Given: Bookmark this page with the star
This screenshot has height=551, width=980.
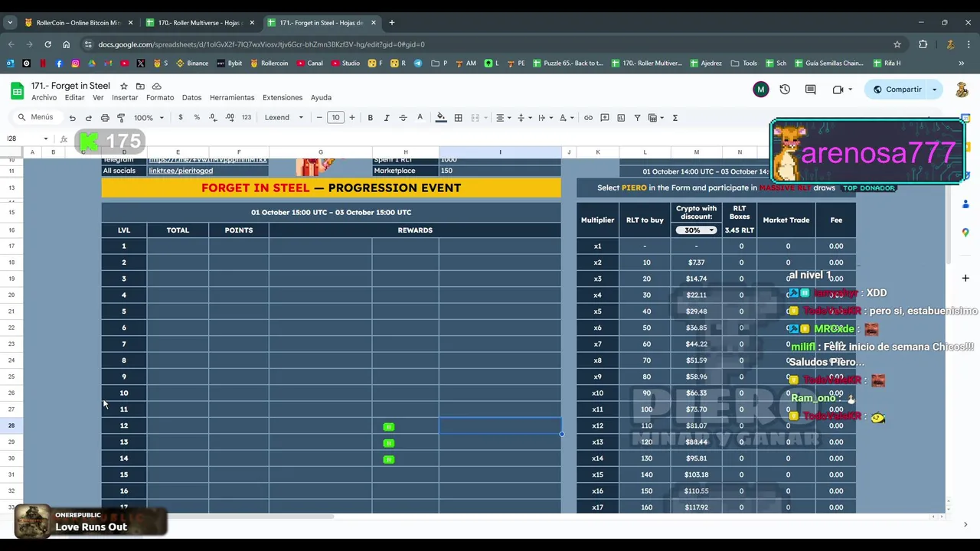Looking at the screenshot, I should click(x=897, y=44).
